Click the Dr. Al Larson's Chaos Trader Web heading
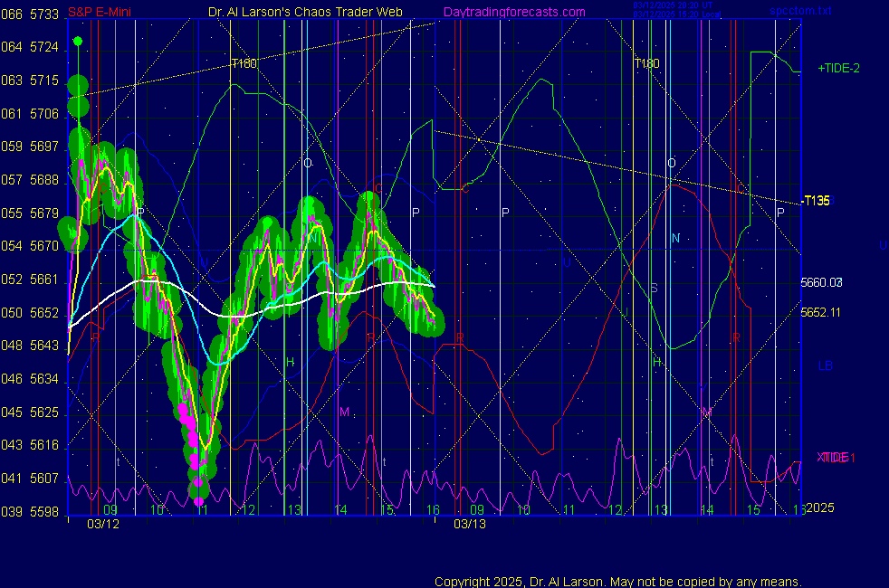889x588 pixels. [305, 12]
